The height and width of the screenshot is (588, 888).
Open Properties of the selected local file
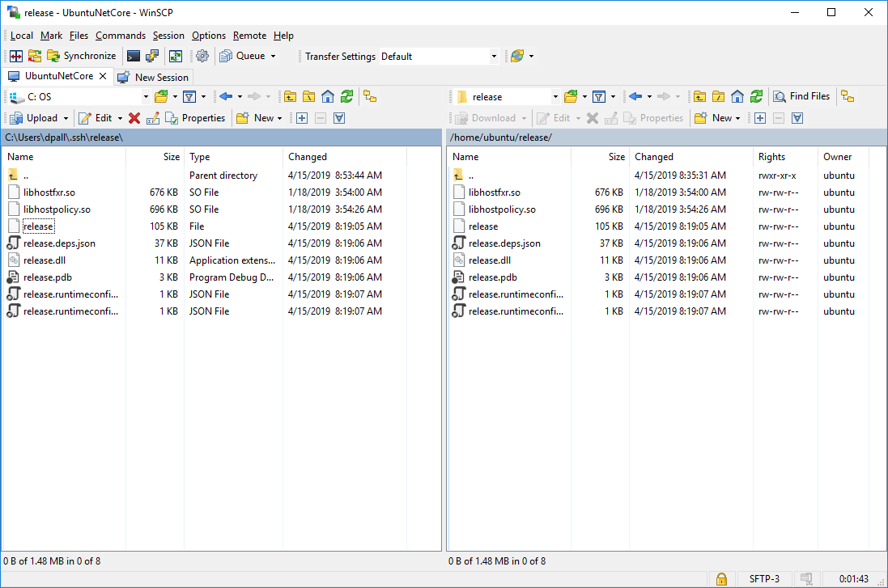(196, 117)
